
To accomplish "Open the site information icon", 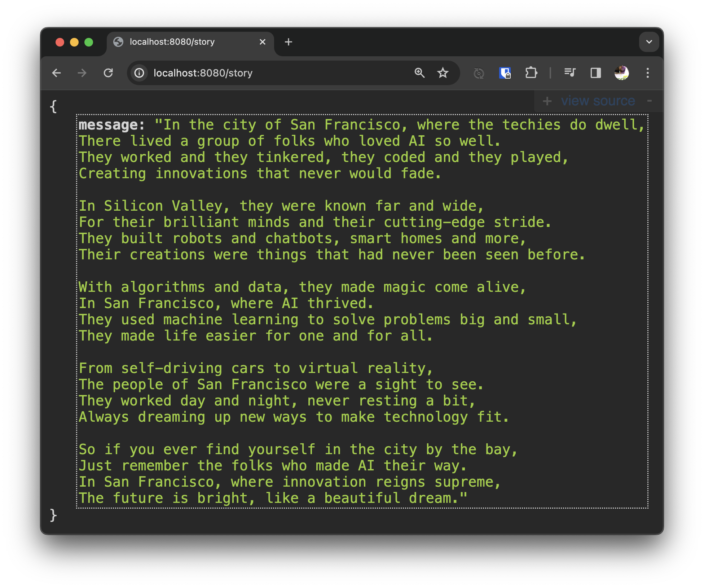I will click(140, 73).
